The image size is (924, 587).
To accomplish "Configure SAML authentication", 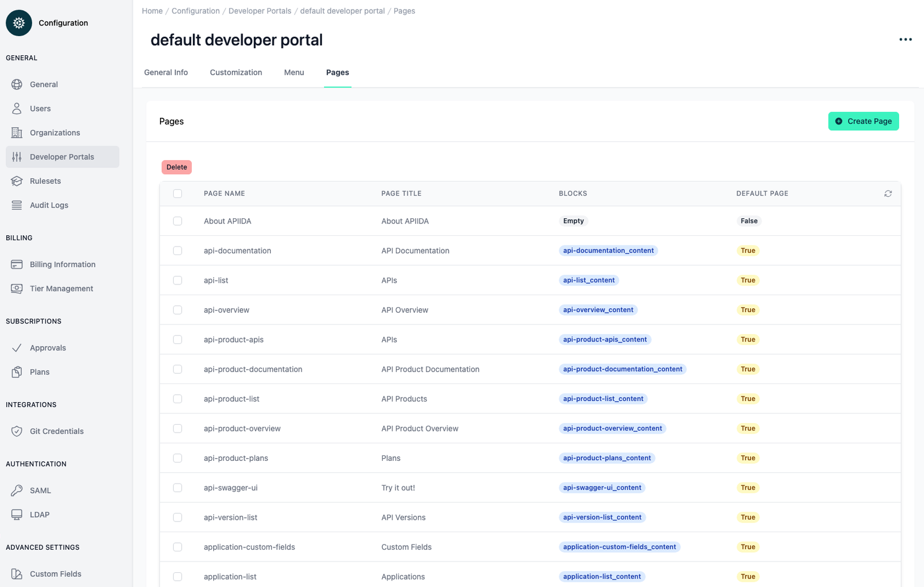I will (x=40, y=490).
